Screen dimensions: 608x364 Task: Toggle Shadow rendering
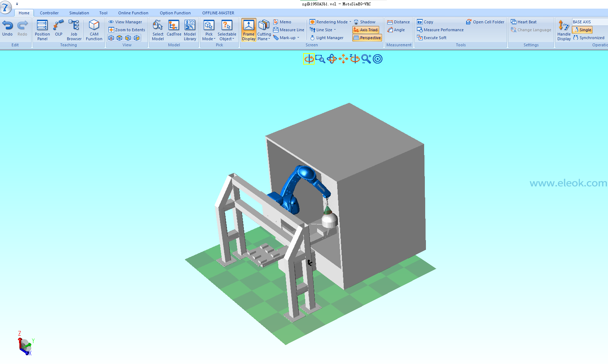(x=365, y=22)
